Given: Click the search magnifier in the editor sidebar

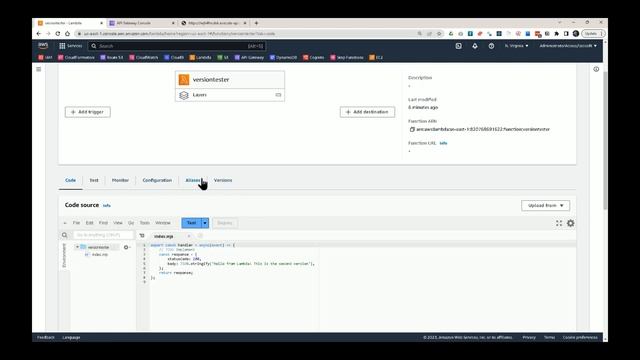Looking at the screenshot, I should pos(64,235).
